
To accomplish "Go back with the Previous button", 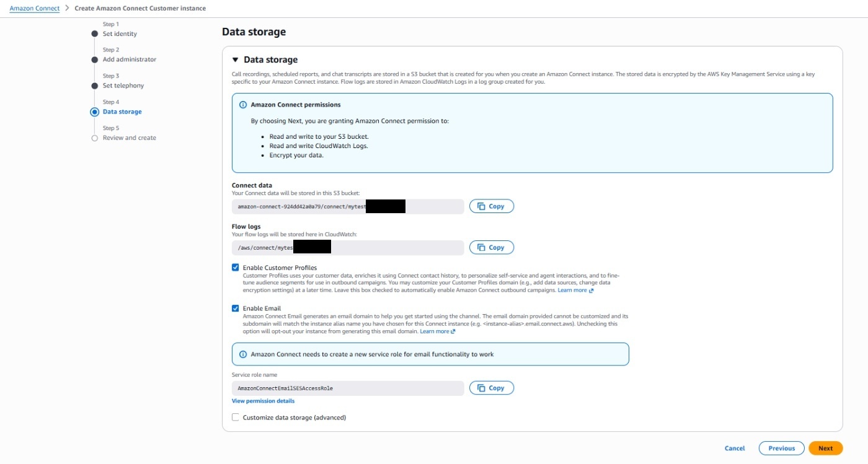I will pos(781,449).
